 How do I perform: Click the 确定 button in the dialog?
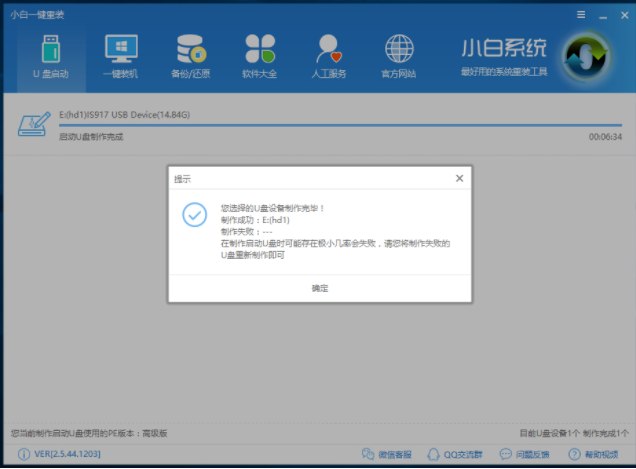point(320,288)
